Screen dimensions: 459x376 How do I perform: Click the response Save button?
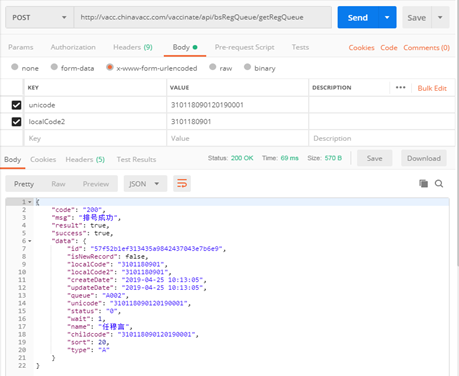(x=375, y=158)
